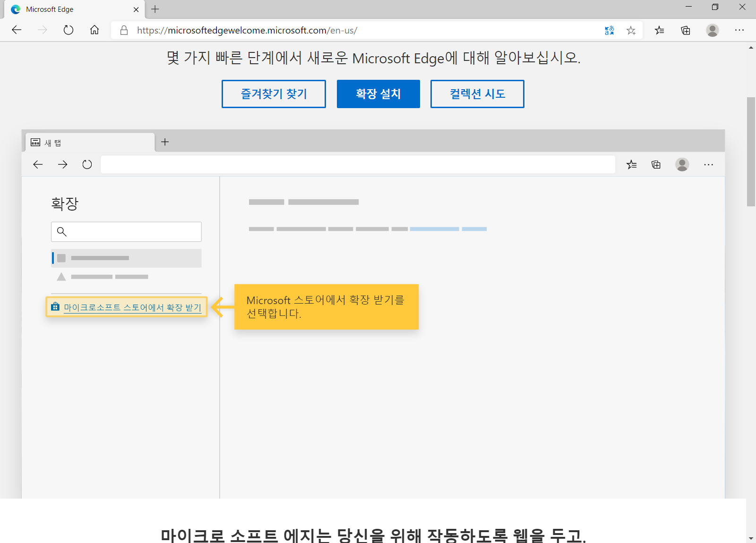756x543 pixels.
Task: Refresh the Edge welcome page
Action: [x=69, y=30]
